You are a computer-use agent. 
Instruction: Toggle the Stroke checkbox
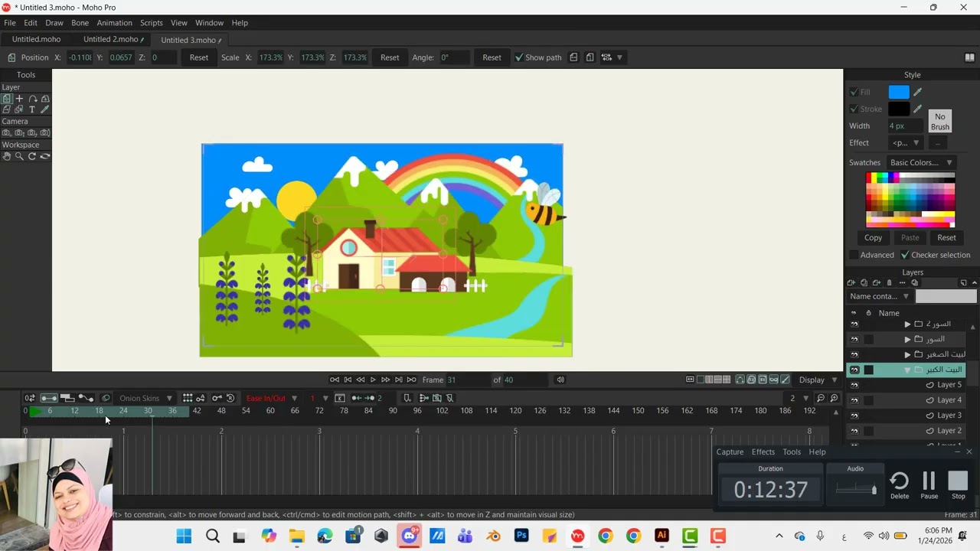854,109
